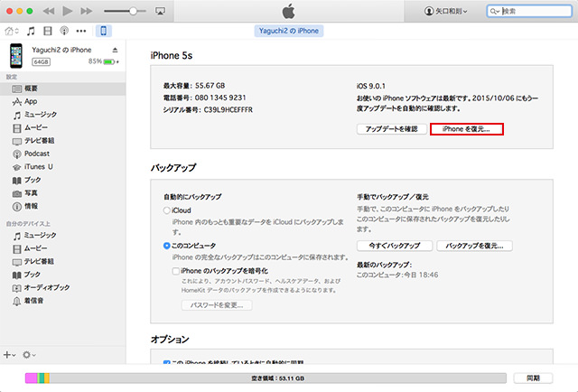Click the 同期 sync button
578x392 pixels.
point(533,378)
